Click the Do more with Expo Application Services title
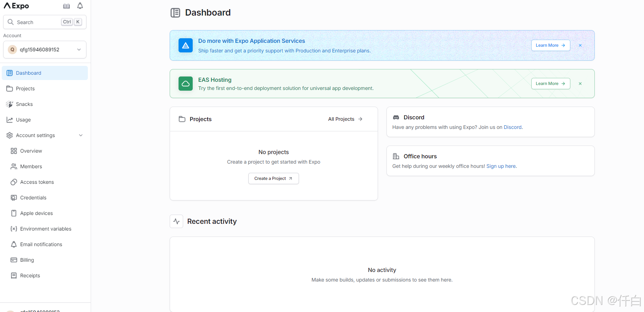Viewport: 644px width, 312px height. pos(252,41)
